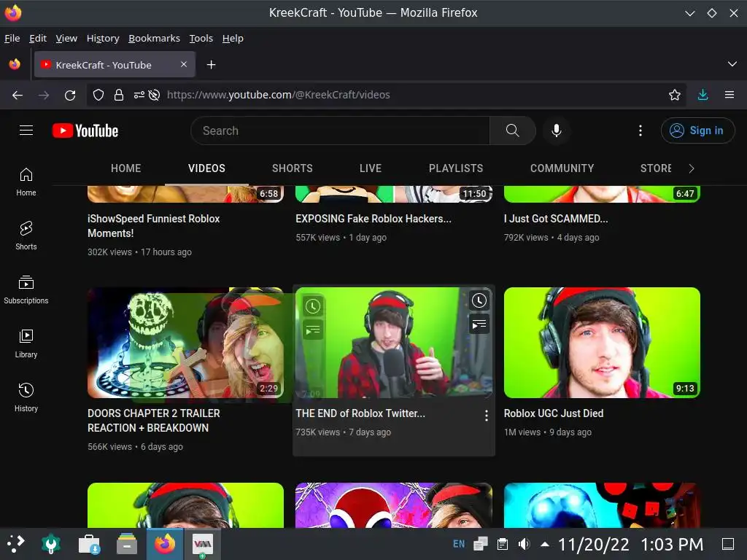This screenshot has width=747, height=560.
Task: Open the Edit menu
Action: 38,38
